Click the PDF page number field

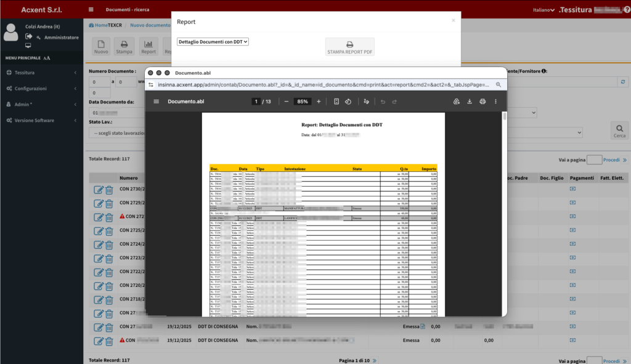[x=254, y=102]
